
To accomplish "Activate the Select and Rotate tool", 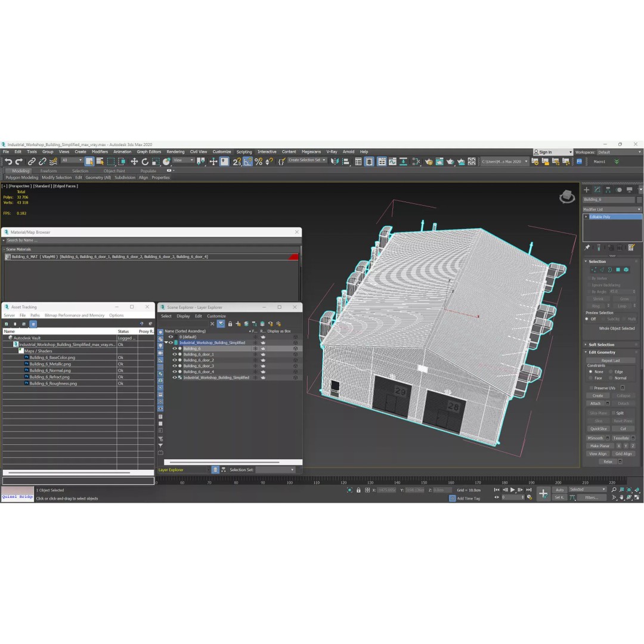I will [x=144, y=162].
